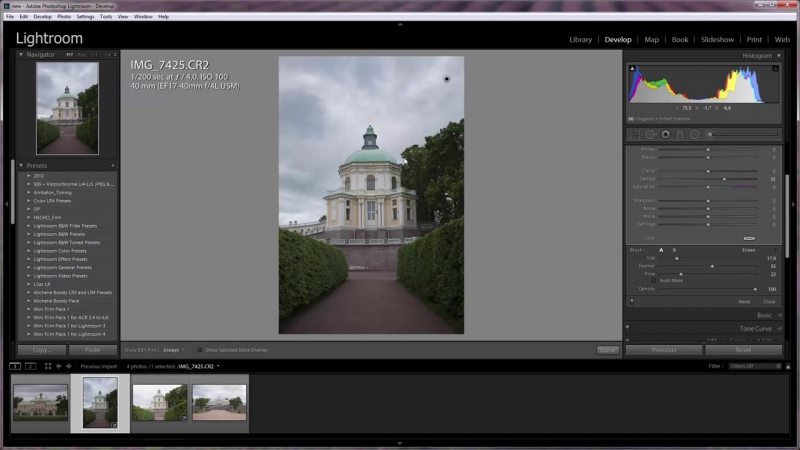Enable the Auto Mask checkbox

(x=654, y=281)
